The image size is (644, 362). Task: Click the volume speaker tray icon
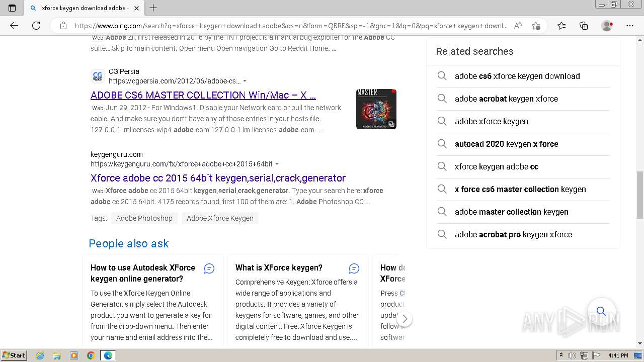(x=572, y=355)
